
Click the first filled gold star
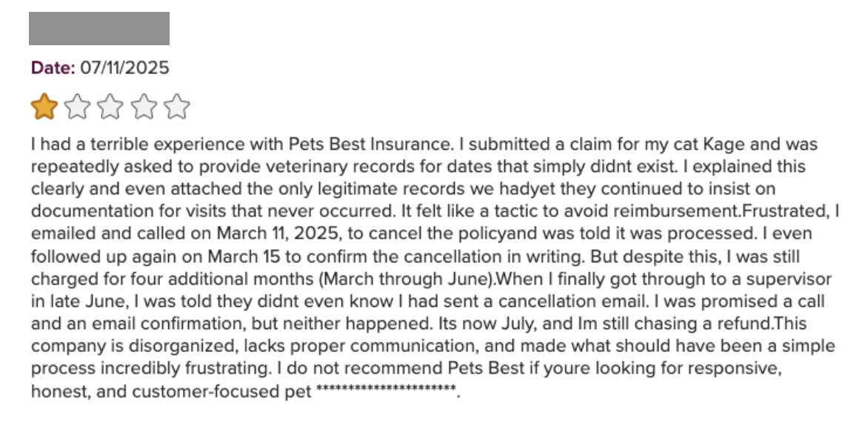tap(44, 107)
